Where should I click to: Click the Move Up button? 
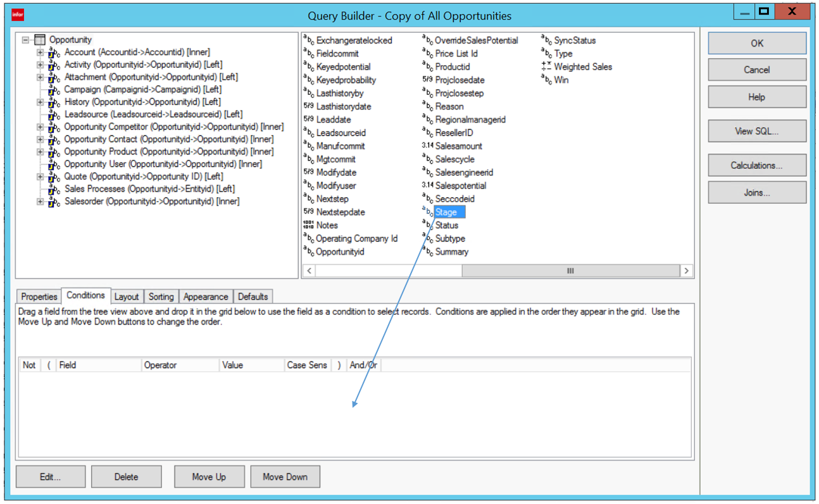[x=209, y=477]
